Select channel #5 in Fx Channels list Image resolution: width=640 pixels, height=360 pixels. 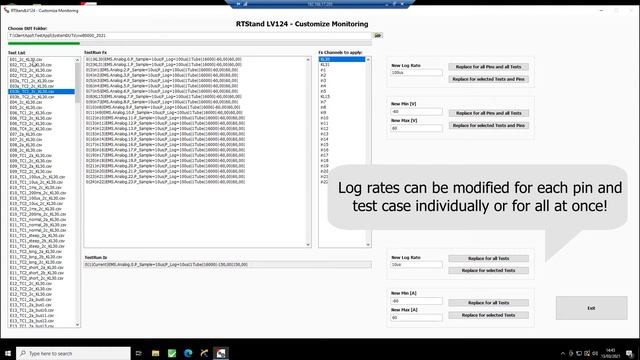tap(342, 91)
